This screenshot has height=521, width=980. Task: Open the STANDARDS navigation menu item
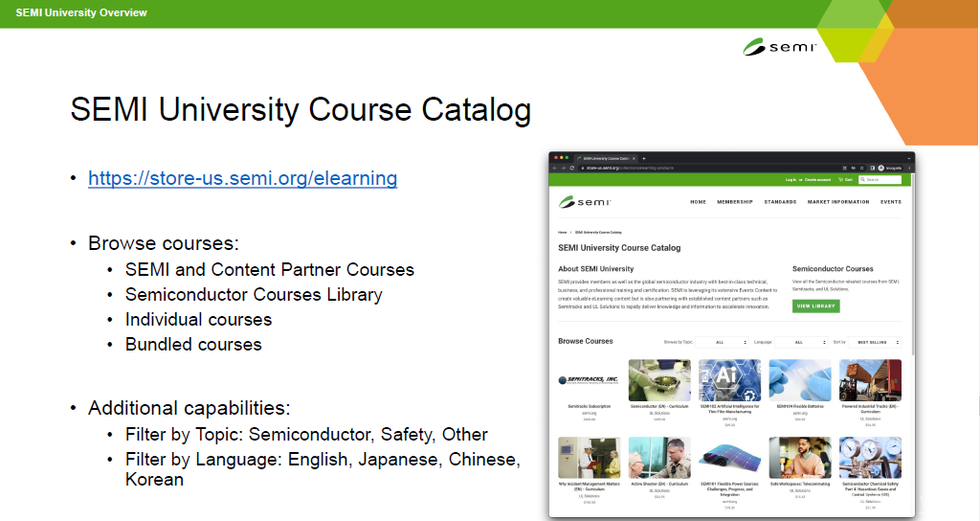point(780,202)
